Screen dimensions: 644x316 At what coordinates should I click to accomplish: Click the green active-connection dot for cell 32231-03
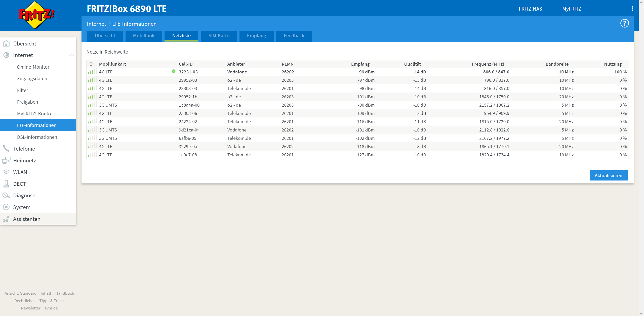[173, 71]
